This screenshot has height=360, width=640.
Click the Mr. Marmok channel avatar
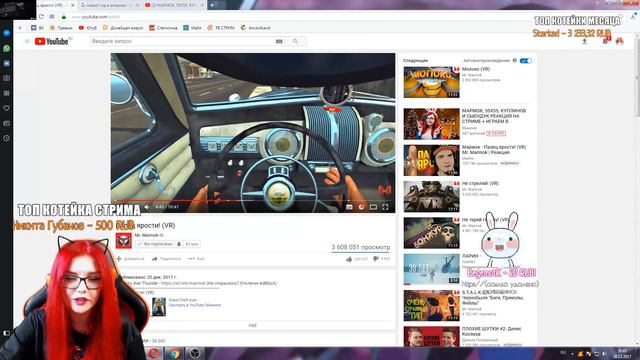pyautogui.click(x=124, y=241)
